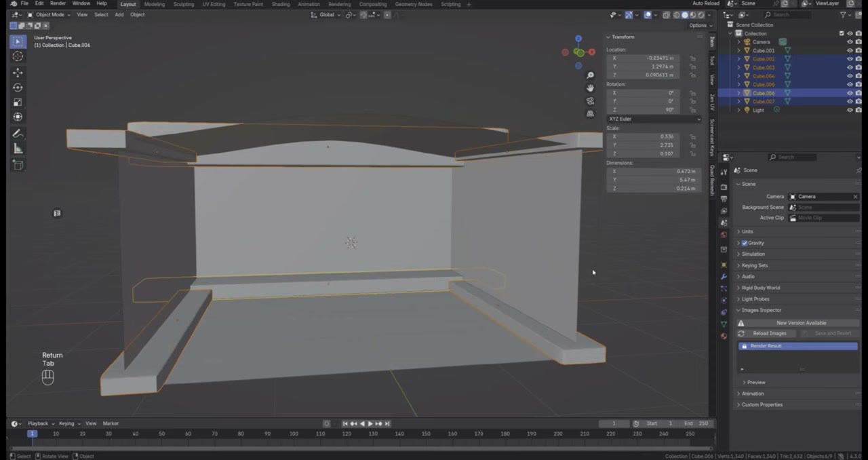The height and width of the screenshot is (460, 868).
Task: Activate the 3D Cursor tool
Action: [x=18, y=56]
